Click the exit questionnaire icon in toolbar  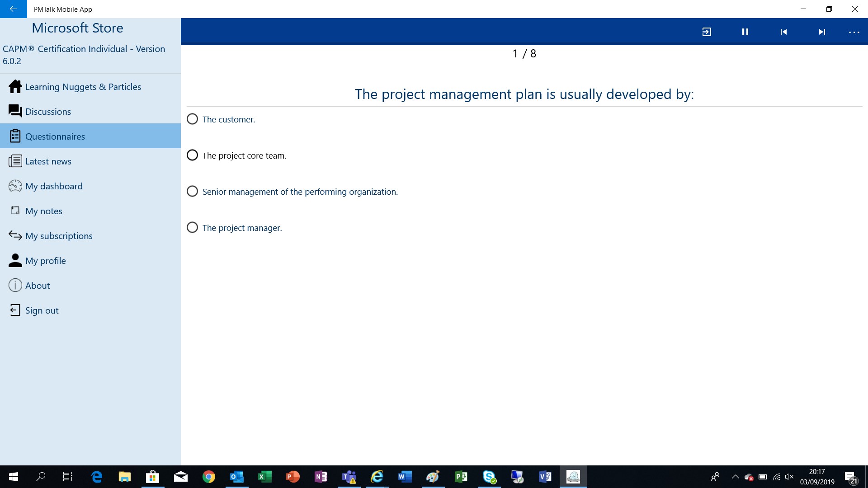pyautogui.click(x=707, y=32)
